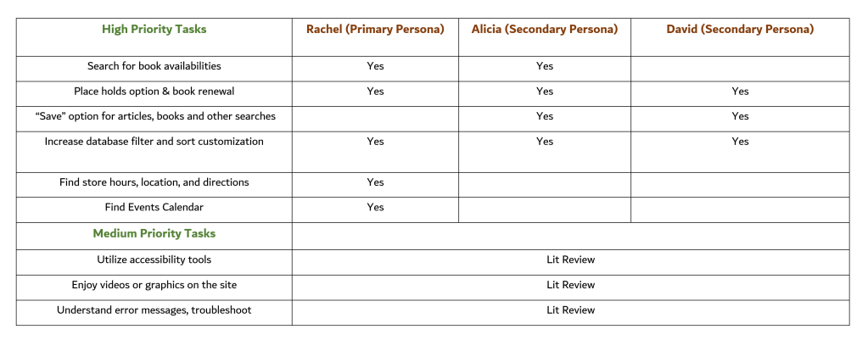The image size is (868, 346).
Task: Click David's "Yes" for Place holds option
Action: click(740, 92)
